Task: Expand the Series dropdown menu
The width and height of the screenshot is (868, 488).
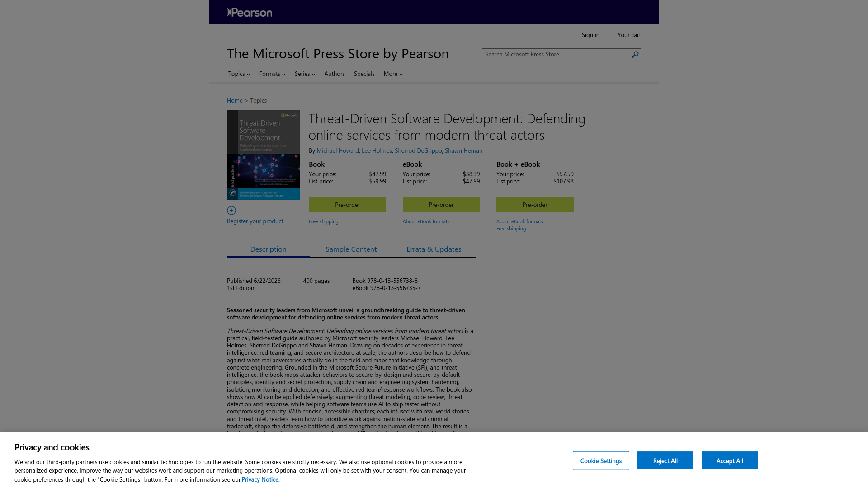Action: pos(305,74)
